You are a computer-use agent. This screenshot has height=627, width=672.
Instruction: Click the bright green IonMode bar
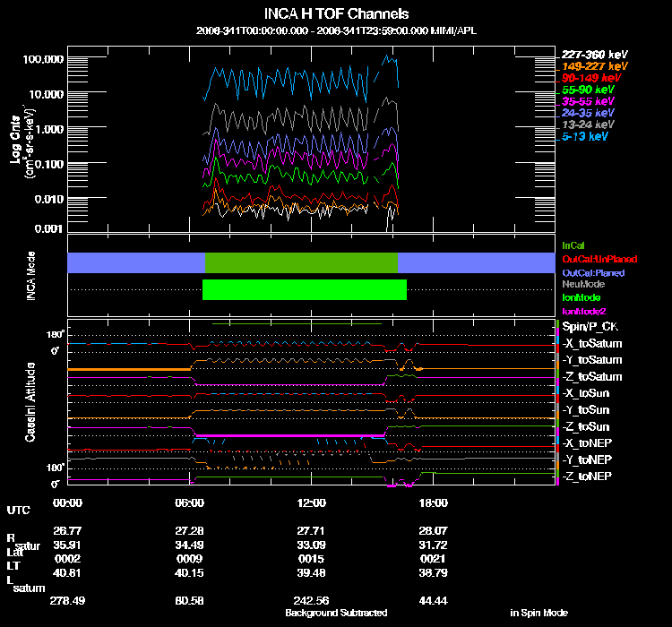(305, 289)
